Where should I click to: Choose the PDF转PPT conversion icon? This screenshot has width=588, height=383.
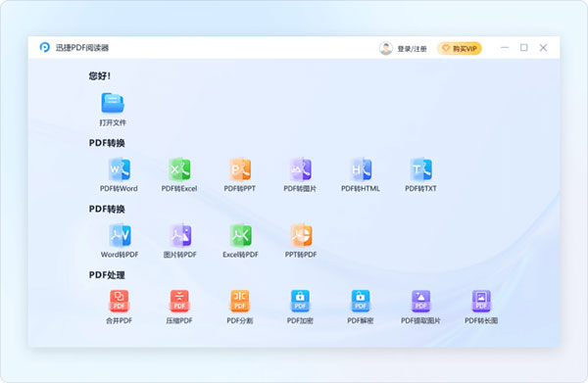(x=240, y=169)
